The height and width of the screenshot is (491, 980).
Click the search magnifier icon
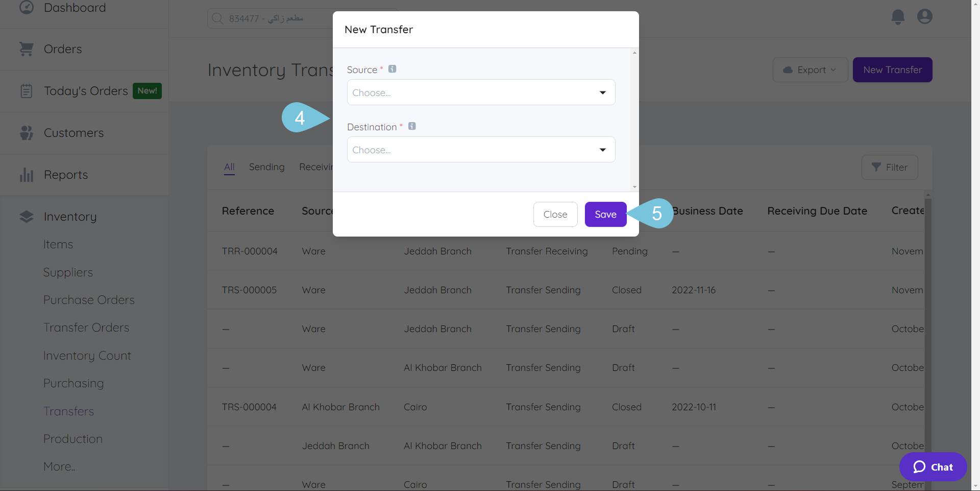(217, 18)
